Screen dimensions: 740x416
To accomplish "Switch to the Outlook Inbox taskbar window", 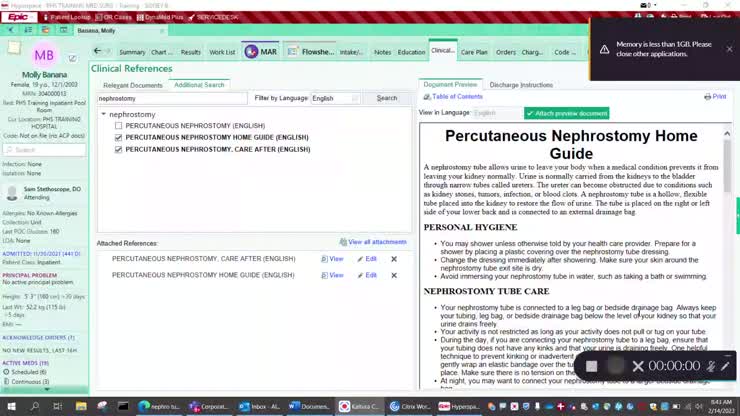I will tap(260, 406).
